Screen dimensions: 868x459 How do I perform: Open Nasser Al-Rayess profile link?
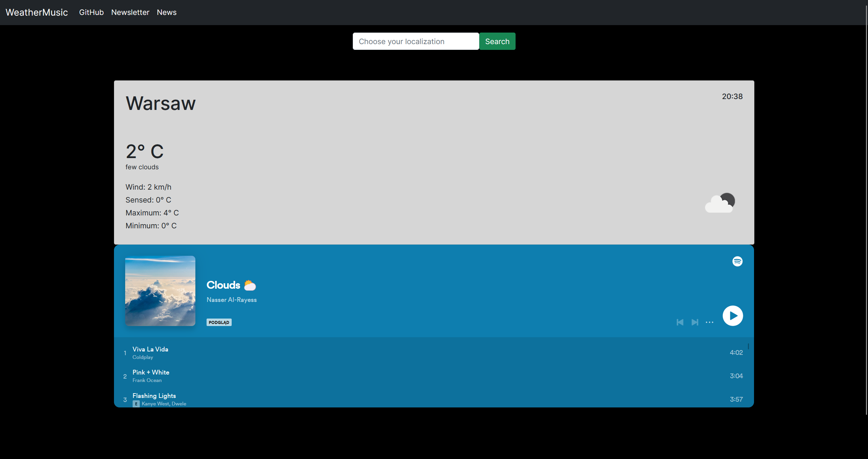click(x=232, y=300)
